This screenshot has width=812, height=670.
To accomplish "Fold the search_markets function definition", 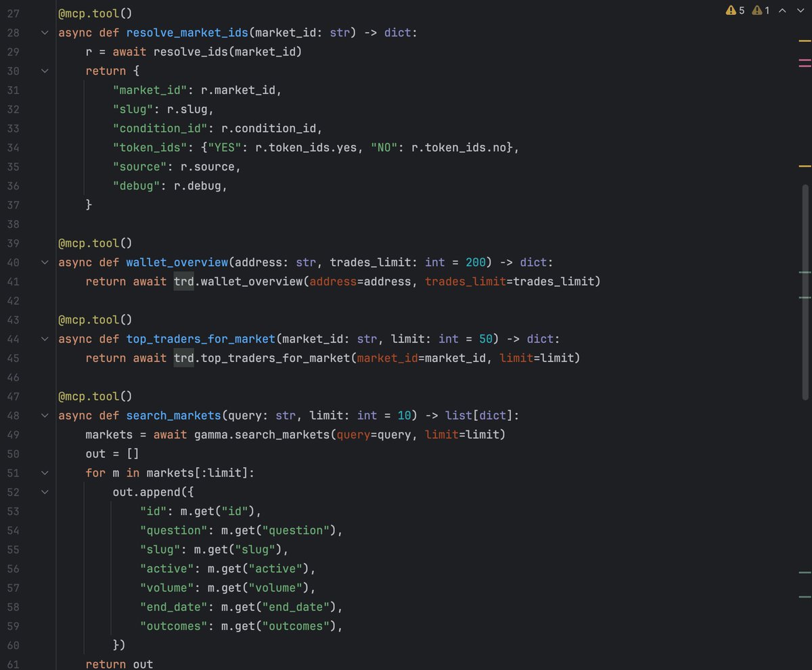I will pyautogui.click(x=45, y=415).
